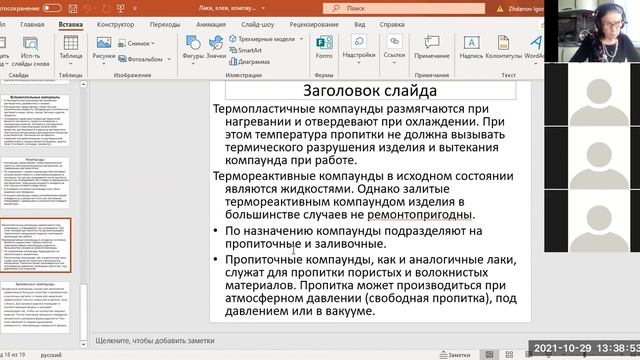640x360 pixels.
Task: Click the Значки icons button
Action: tap(216, 42)
